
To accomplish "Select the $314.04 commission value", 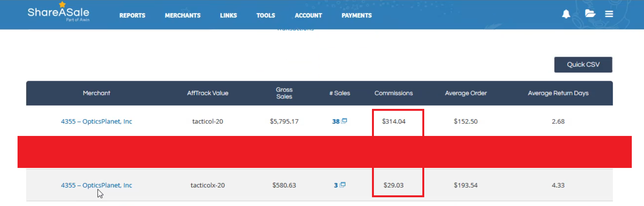I will 394,121.
